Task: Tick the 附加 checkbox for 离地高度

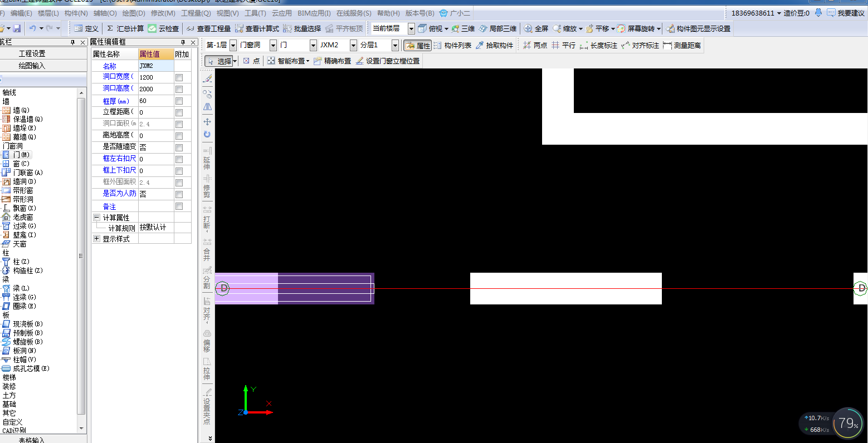Action: [179, 136]
